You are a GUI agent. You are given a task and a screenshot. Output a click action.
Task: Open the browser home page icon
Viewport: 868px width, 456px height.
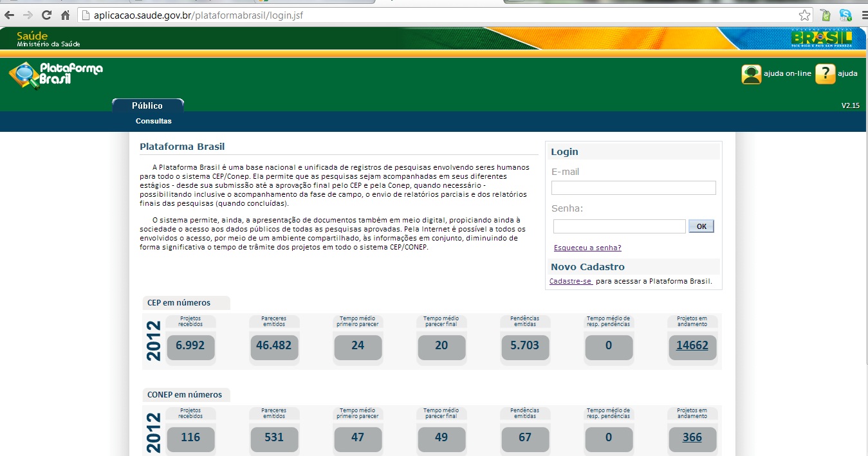(65, 15)
